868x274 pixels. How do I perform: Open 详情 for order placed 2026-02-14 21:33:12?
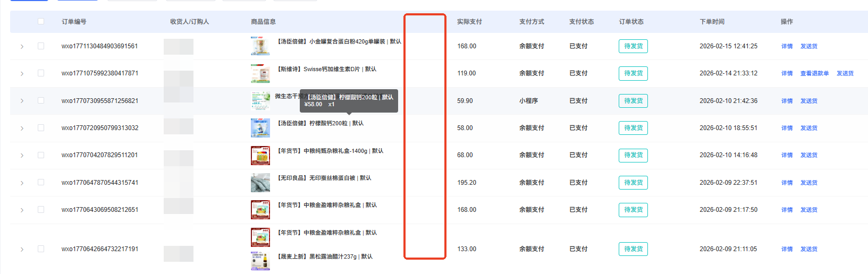click(787, 74)
